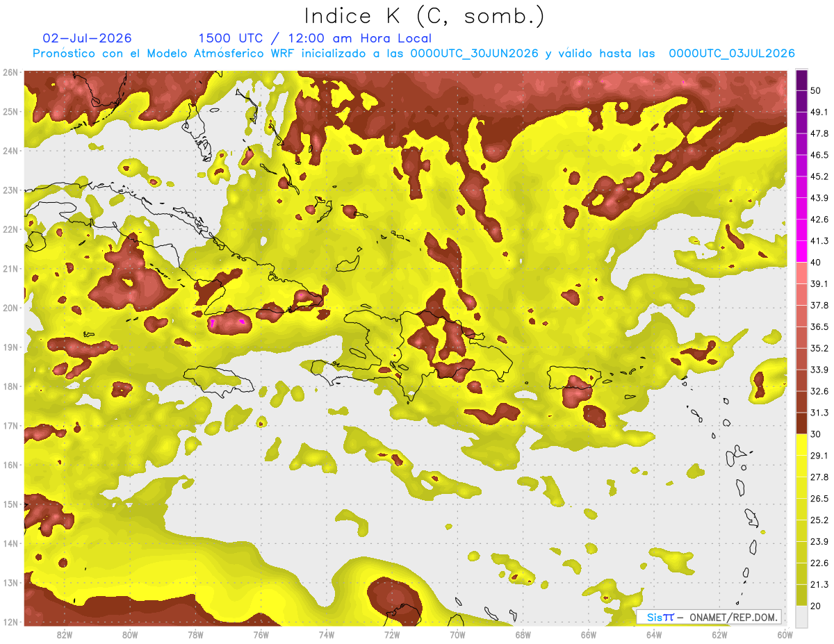This screenshot has width=834, height=644.
Task: Click the "33.9" colorbar label
Action: 819,370
